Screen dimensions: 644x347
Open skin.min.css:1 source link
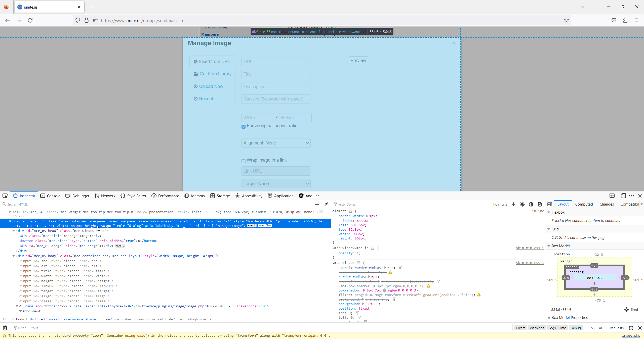pyautogui.click(x=530, y=248)
